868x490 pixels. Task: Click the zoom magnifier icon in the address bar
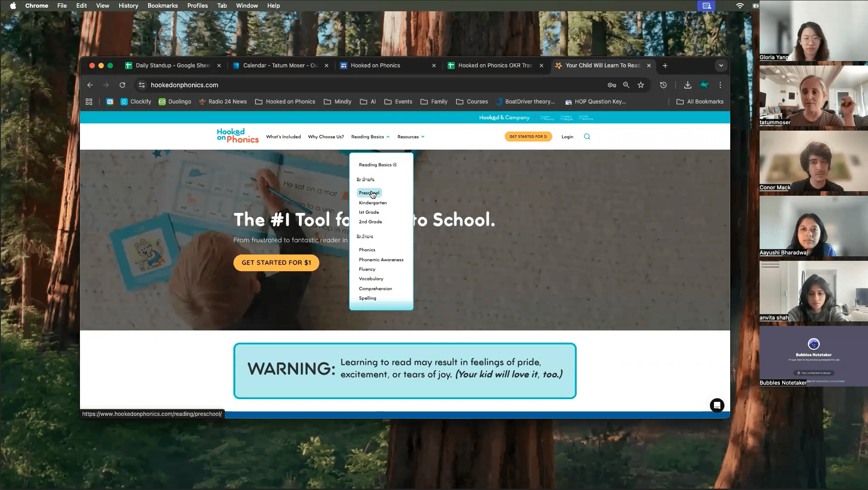(626, 85)
